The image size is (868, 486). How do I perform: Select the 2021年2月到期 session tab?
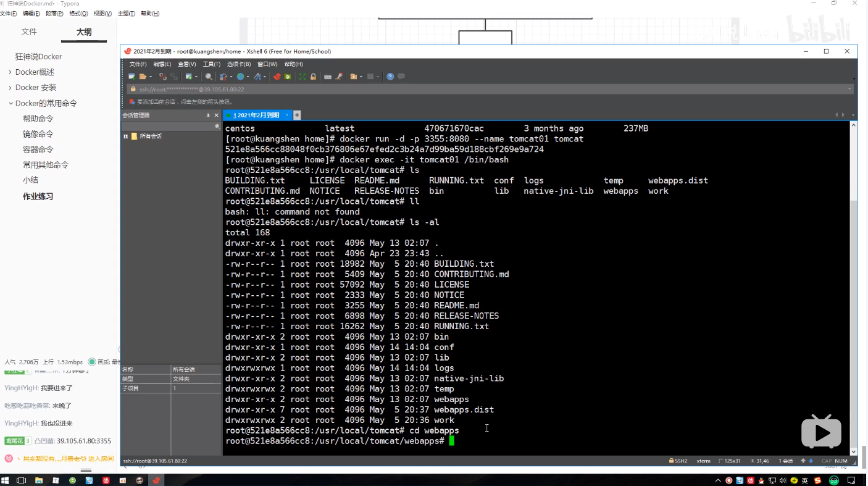257,115
